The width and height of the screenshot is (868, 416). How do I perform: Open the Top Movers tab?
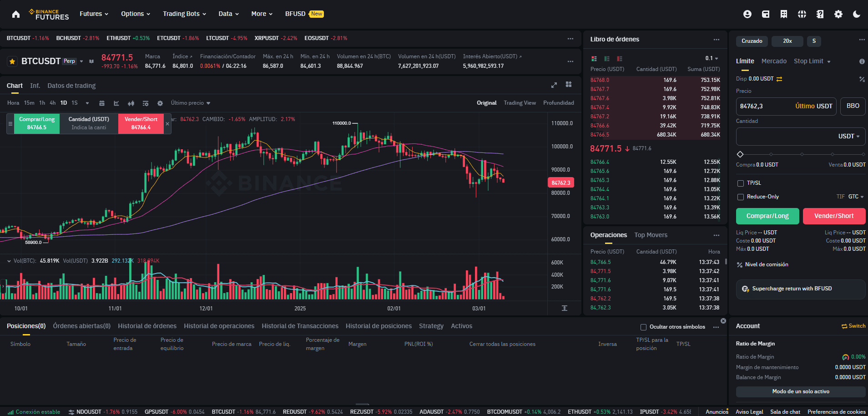tap(651, 235)
